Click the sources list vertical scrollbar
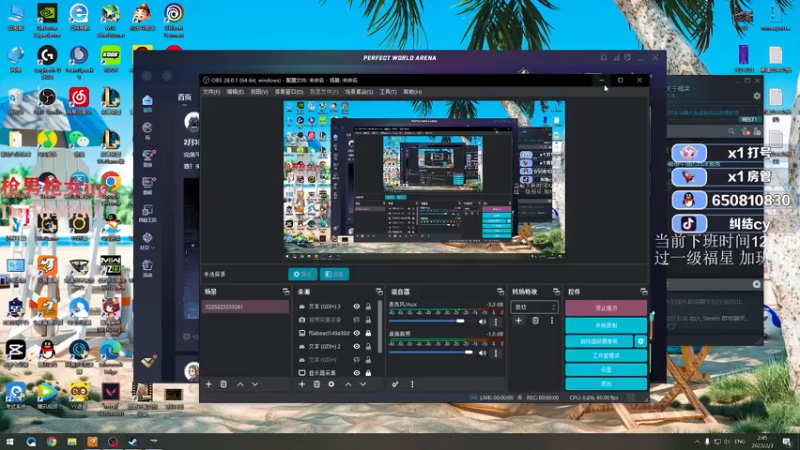The height and width of the screenshot is (450, 800). [x=380, y=327]
